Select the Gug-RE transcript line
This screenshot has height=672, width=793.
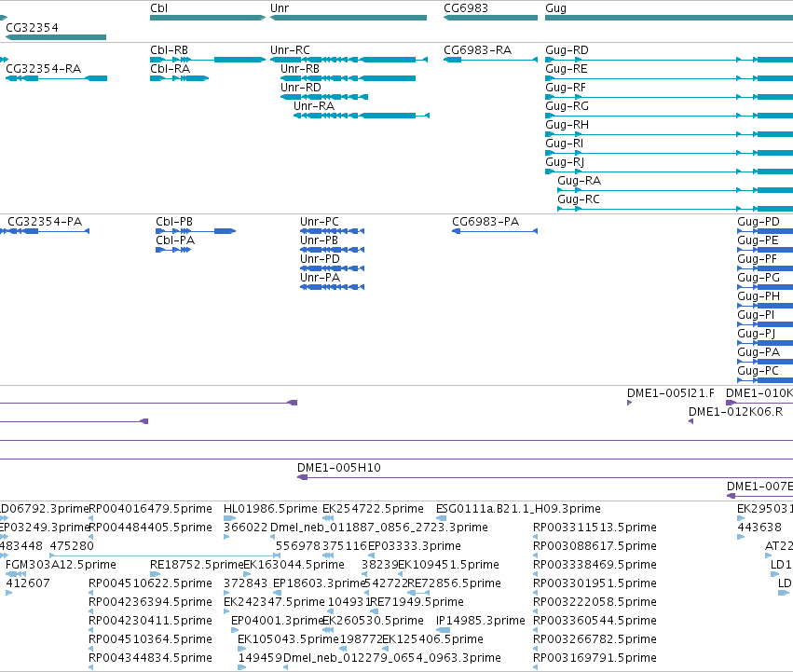(669, 78)
